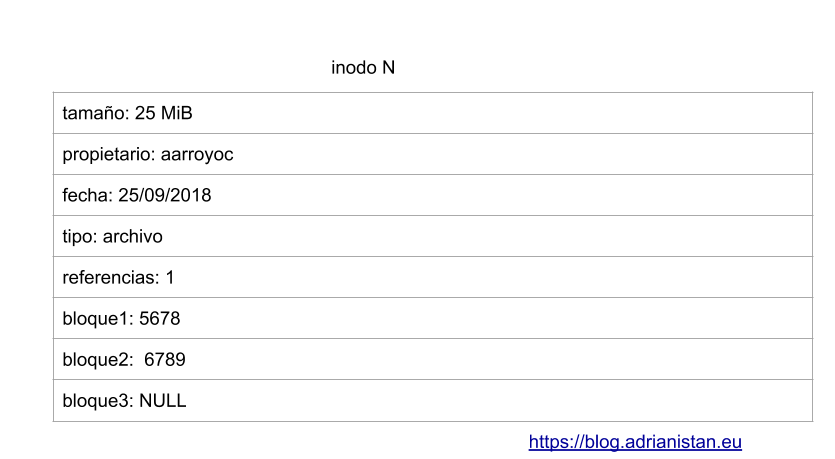Select block number 6789
Screen dimensions: 835x459
(x=165, y=360)
